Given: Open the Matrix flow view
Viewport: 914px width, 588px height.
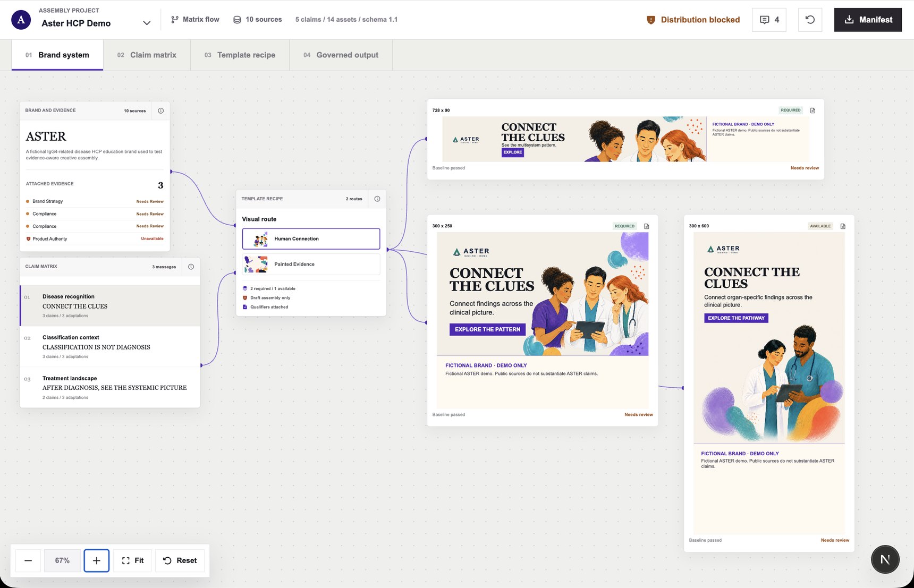Looking at the screenshot, I should 195,19.
